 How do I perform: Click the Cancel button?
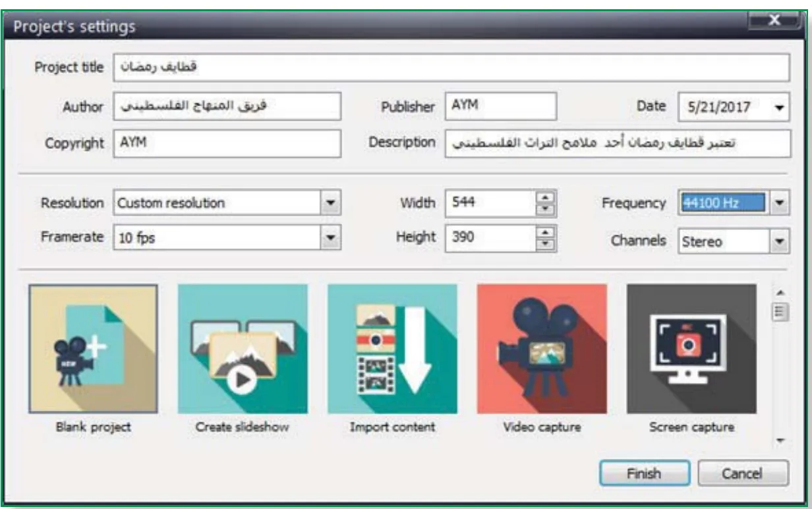[743, 473]
